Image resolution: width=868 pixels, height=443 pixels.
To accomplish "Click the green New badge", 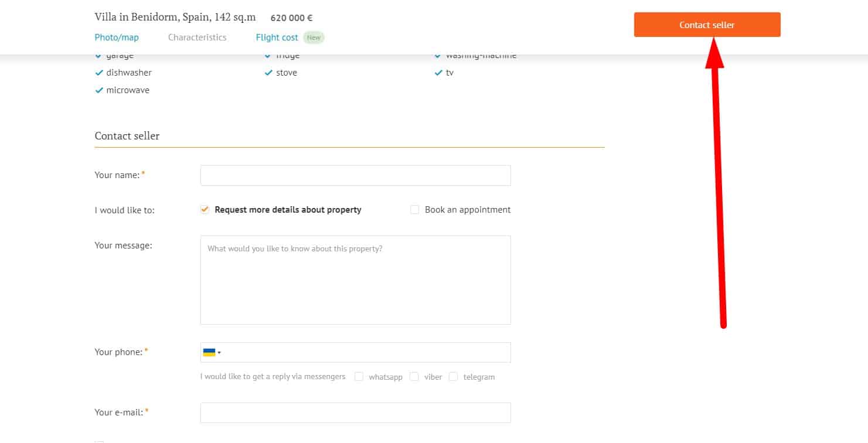I will tap(314, 38).
